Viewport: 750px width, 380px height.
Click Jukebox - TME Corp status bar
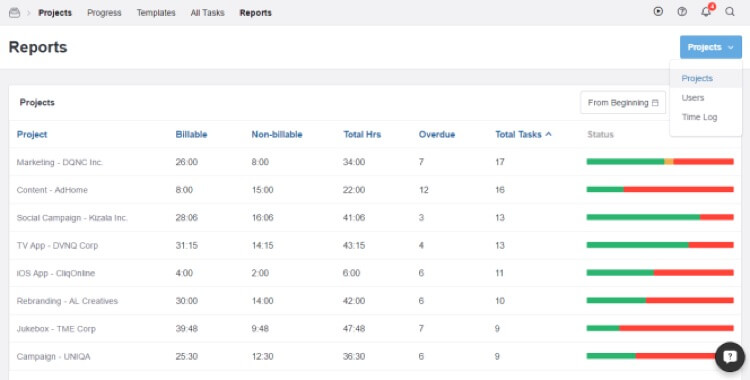(660, 328)
